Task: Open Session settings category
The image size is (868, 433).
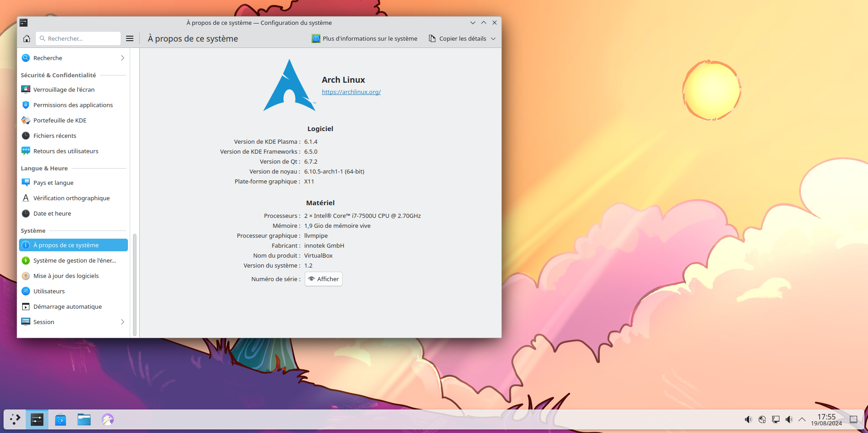Action: click(73, 322)
